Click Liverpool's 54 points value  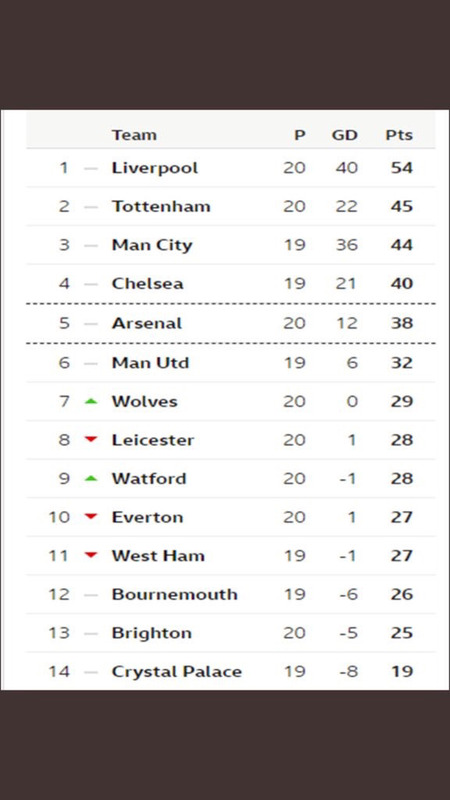(402, 168)
